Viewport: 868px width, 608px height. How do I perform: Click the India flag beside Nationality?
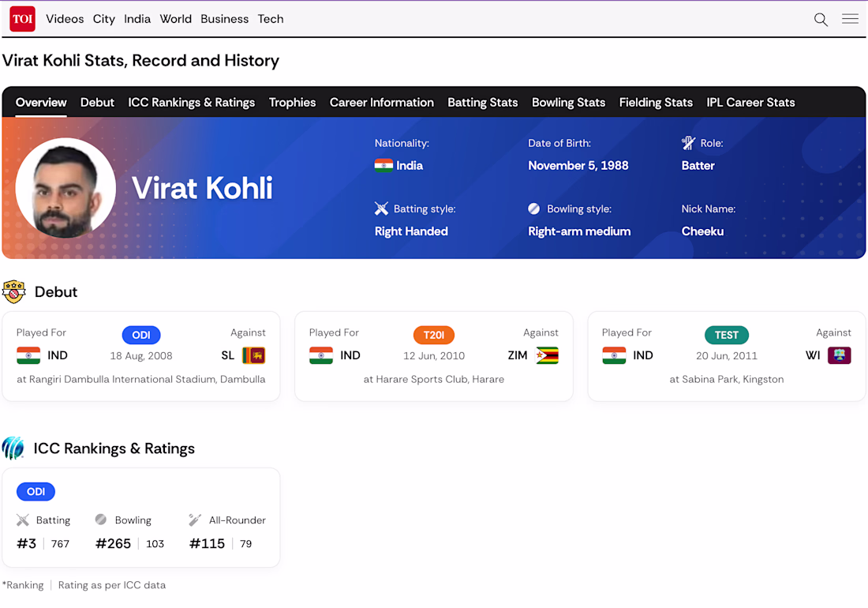pos(383,166)
